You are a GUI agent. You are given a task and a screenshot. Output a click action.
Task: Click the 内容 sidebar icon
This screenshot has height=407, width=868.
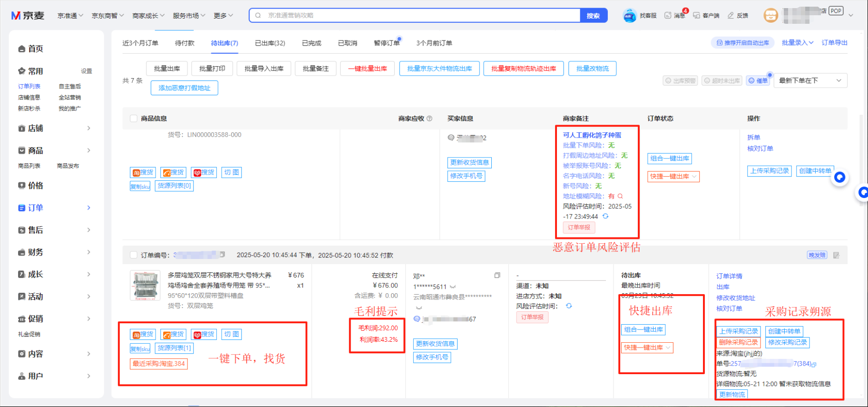[x=21, y=354]
